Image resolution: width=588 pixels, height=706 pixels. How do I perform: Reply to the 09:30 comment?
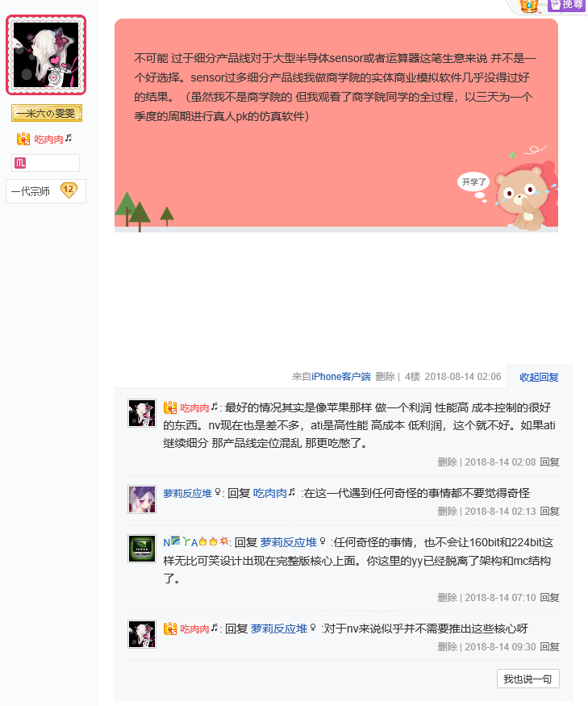click(x=550, y=646)
